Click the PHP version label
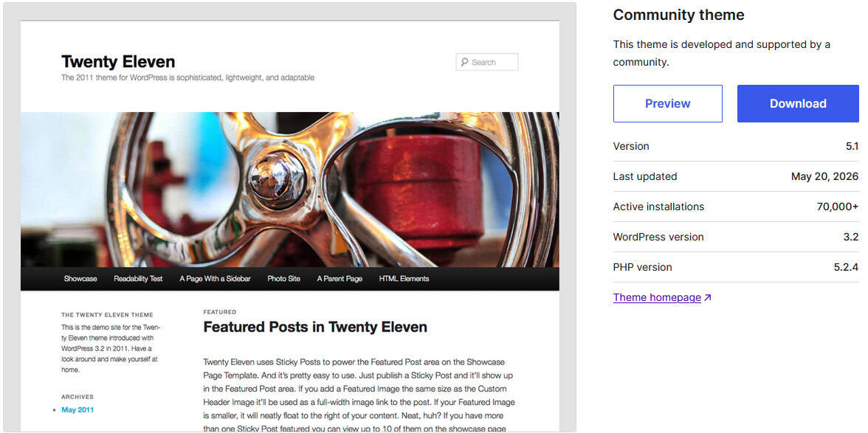This screenshot has height=433, width=868. (643, 267)
